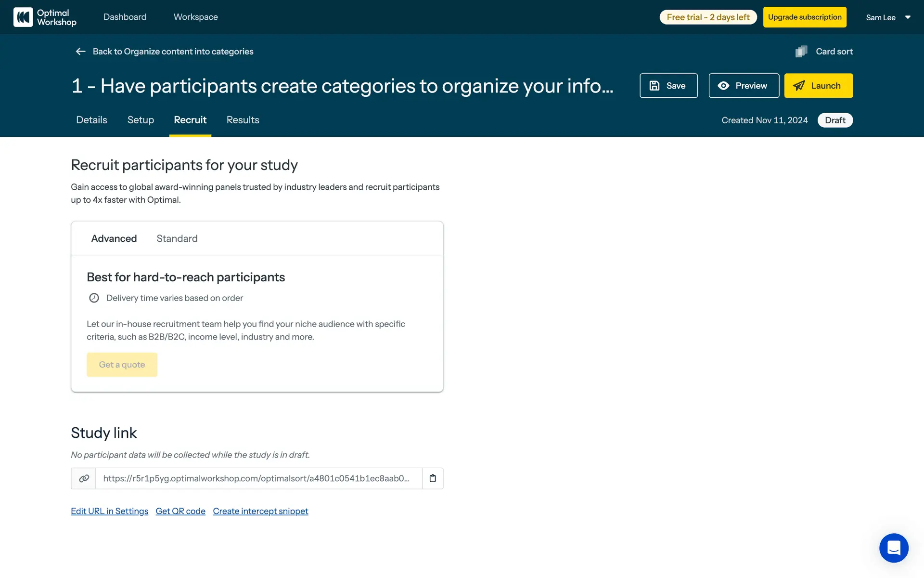This screenshot has height=578, width=924.
Task: Select the Advanced recruitment tab
Action: point(114,238)
